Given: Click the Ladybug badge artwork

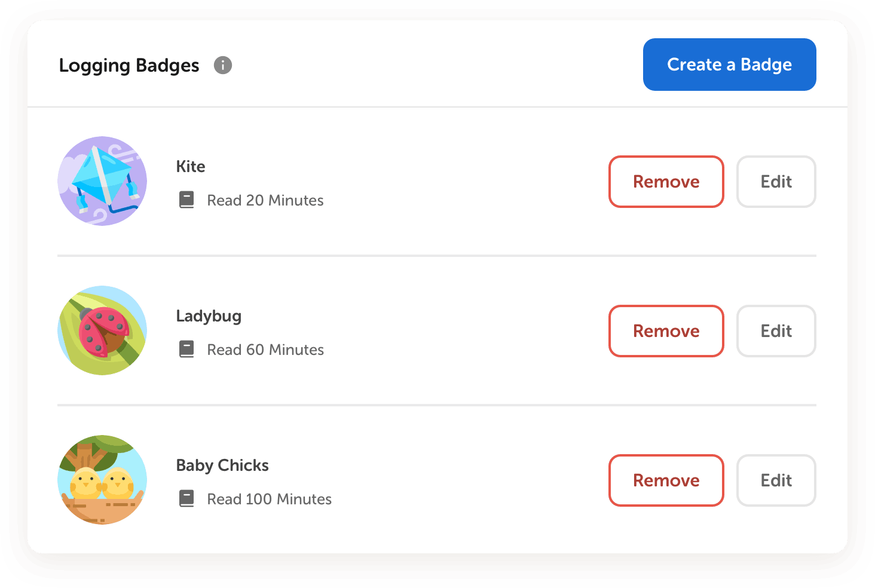Looking at the screenshot, I should coord(102,330).
